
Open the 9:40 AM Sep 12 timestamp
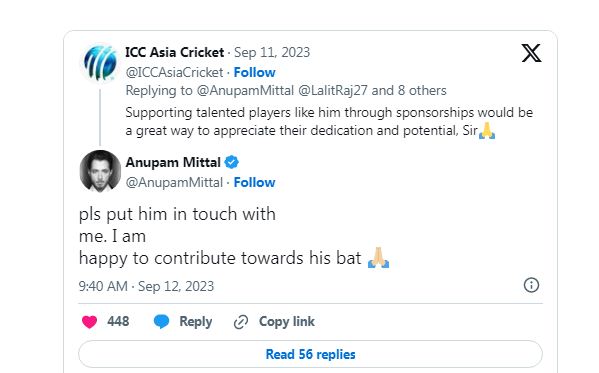click(146, 286)
